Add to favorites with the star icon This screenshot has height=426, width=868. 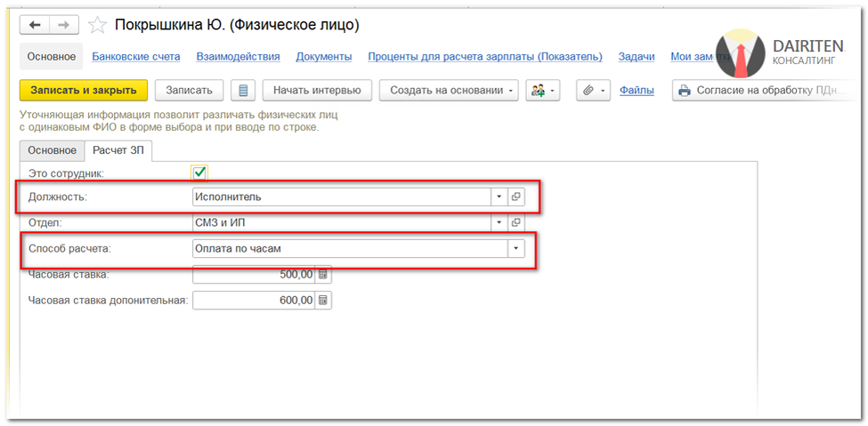point(97,25)
